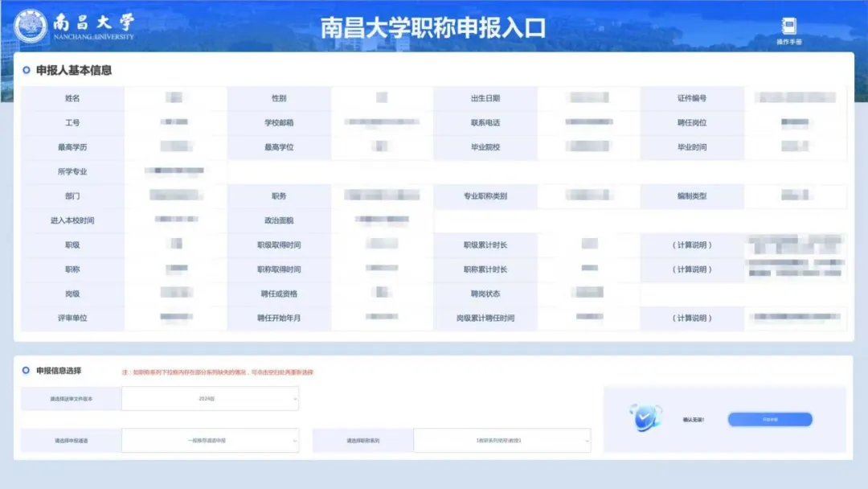This screenshot has width=868, height=489.
Task: Click the 职级取得时间 label cell
Action: (x=279, y=244)
